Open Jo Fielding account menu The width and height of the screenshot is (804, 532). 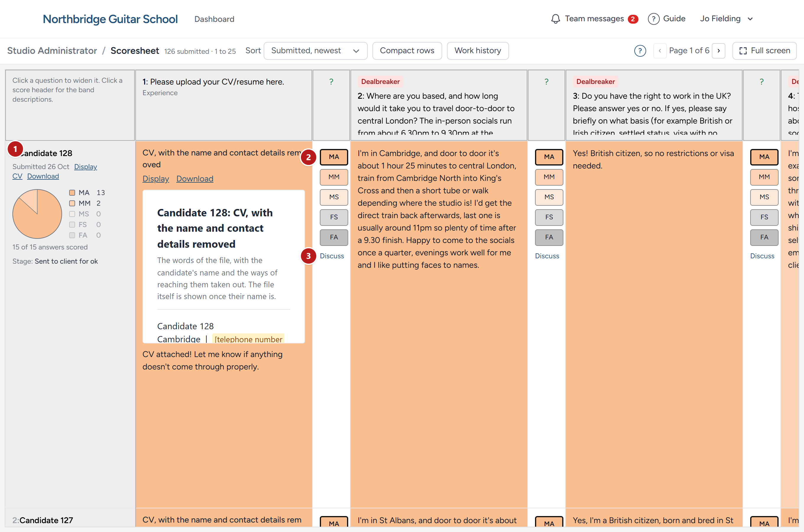[x=726, y=19]
